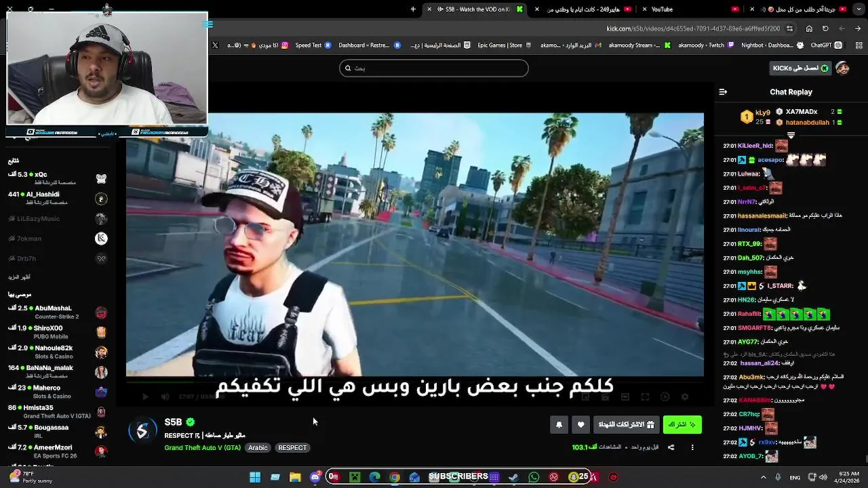Viewport: 868px width, 488px height.
Task: Open Bougassaa IRL channel
Action: pos(58,431)
